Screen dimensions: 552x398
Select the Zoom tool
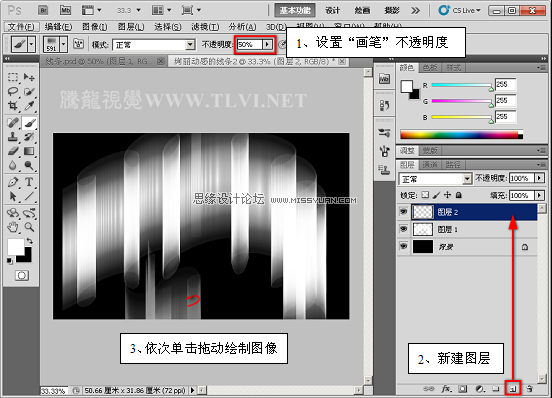coord(29,227)
